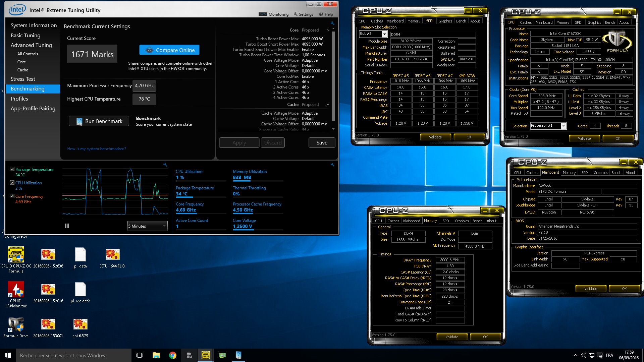Open CPUID CPU-Z OC Formula desktop icon
Image resolution: width=644 pixels, height=362 pixels.
pyautogui.click(x=16, y=259)
